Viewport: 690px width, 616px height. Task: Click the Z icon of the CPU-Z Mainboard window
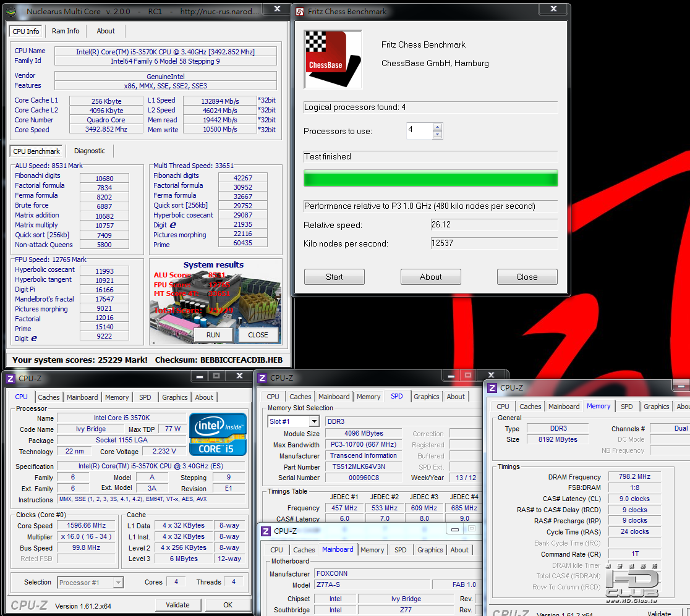tap(266, 531)
